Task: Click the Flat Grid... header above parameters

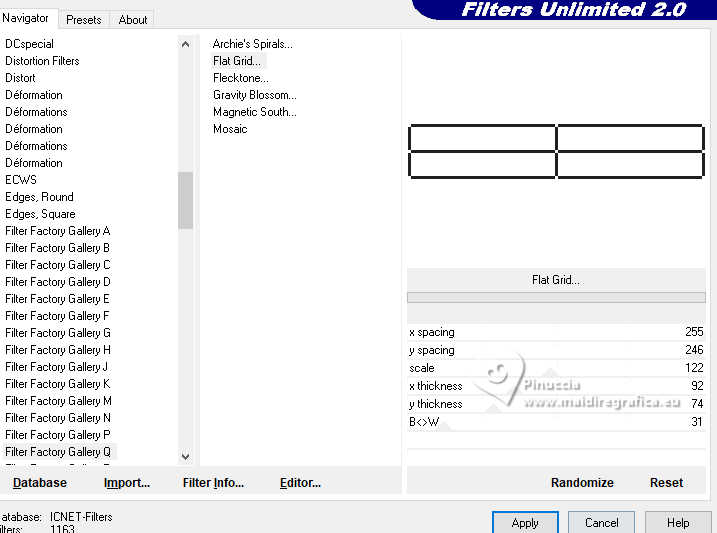Action: tap(556, 279)
